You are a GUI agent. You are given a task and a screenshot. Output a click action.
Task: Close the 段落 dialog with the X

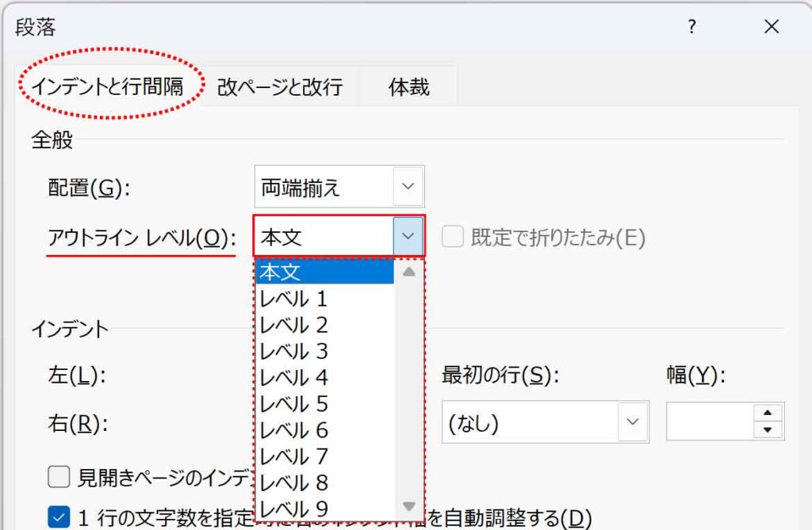tap(772, 26)
